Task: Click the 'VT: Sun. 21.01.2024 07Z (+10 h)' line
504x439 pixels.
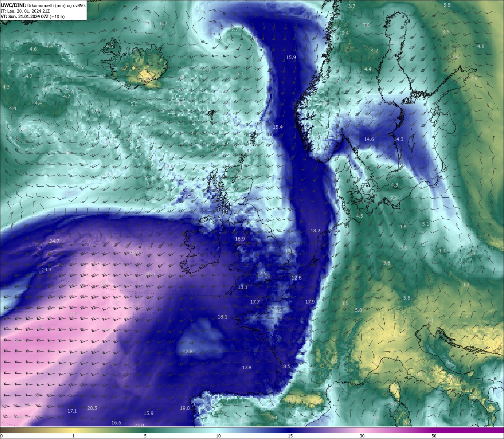Action: tap(33, 17)
